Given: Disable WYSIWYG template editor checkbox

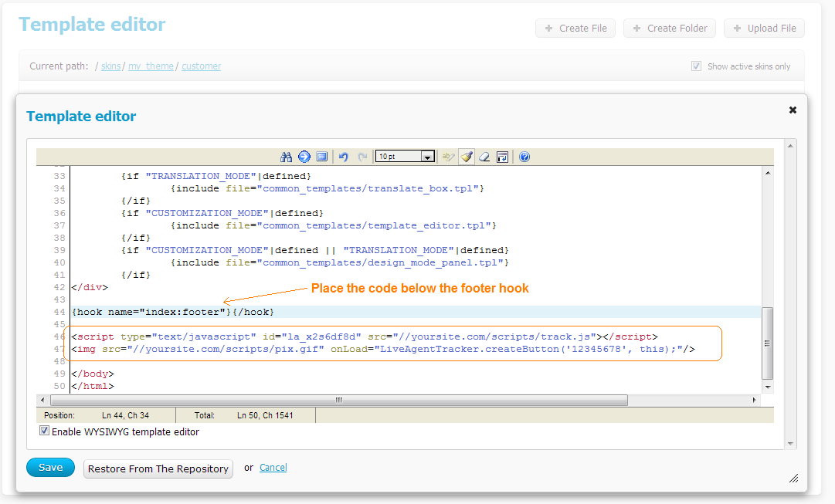Looking at the screenshot, I should pos(45,431).
